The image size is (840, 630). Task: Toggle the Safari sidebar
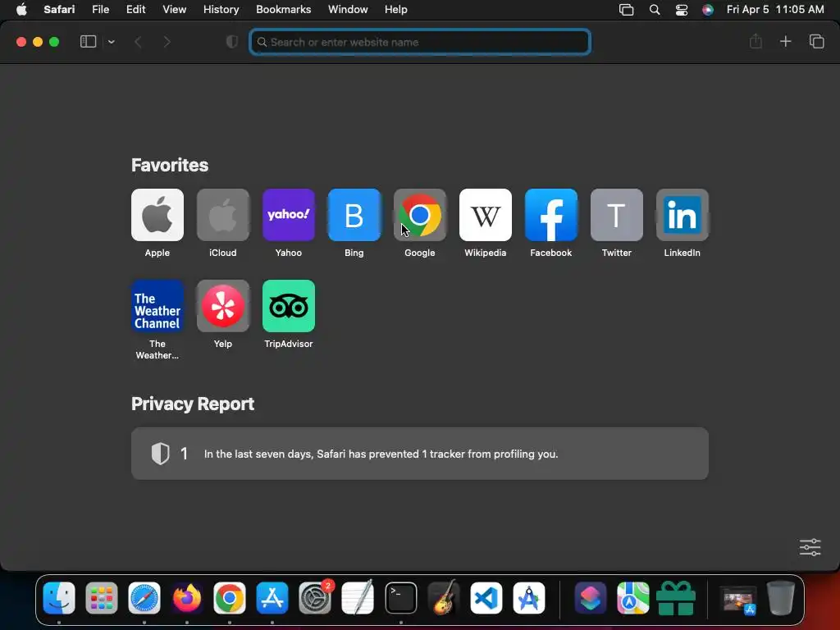click(x=88, y=42)
